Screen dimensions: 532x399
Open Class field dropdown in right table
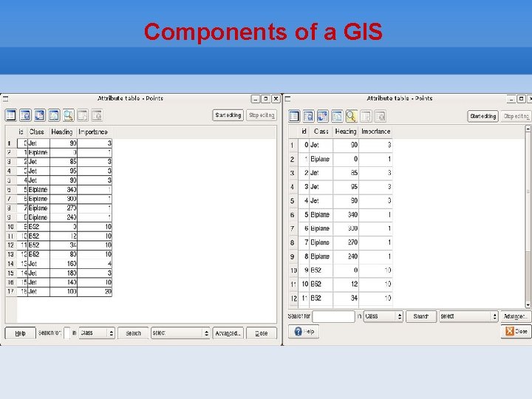tap(383, 316)
